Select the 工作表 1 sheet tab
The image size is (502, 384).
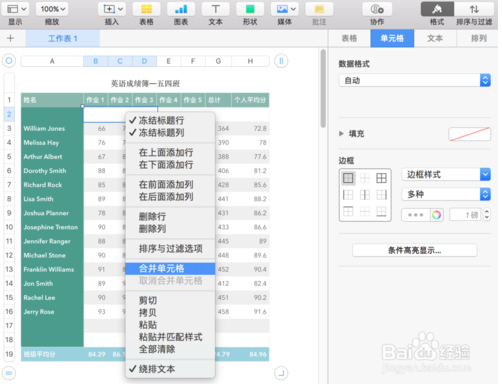point(63,38)
